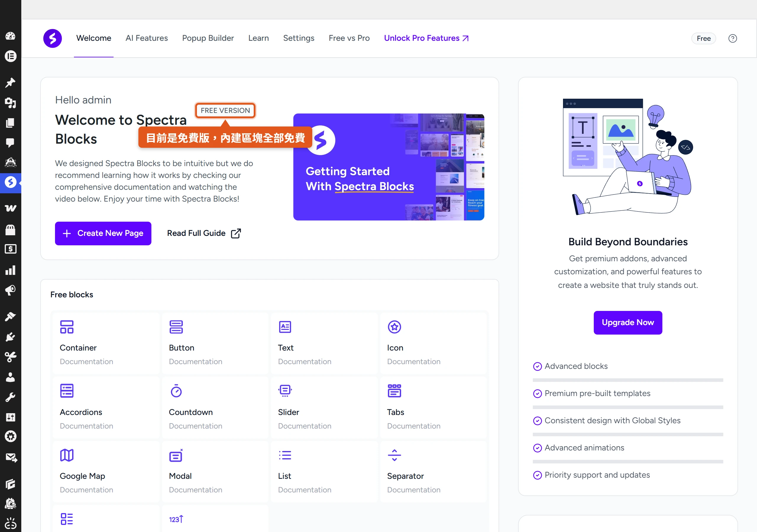Open the Posts pushpin sidebar icon
The width and height of the screenshot is (757, 532).
click(10, 83)
